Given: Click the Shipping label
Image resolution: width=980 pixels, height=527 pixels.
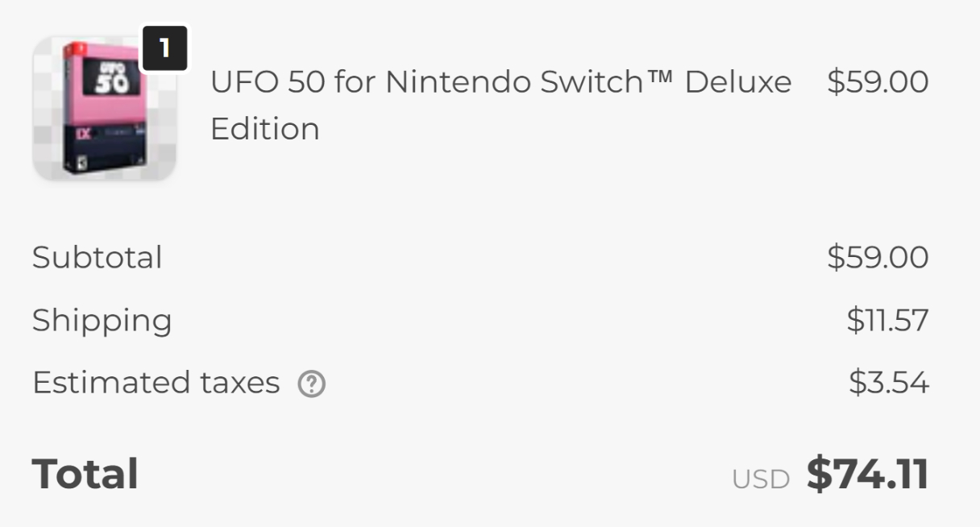Looking at the screenshot, I should 102,320.
